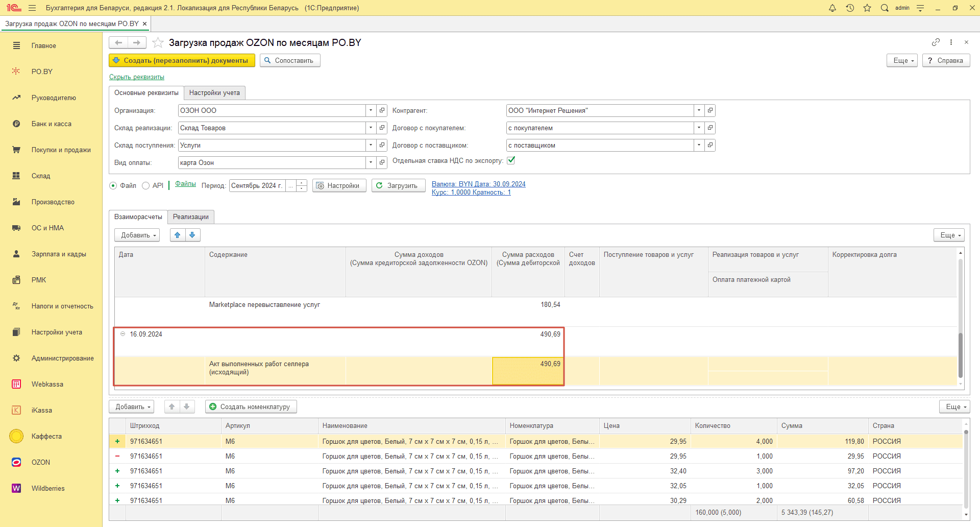Open the notifications bell icon

coord(832,8)
